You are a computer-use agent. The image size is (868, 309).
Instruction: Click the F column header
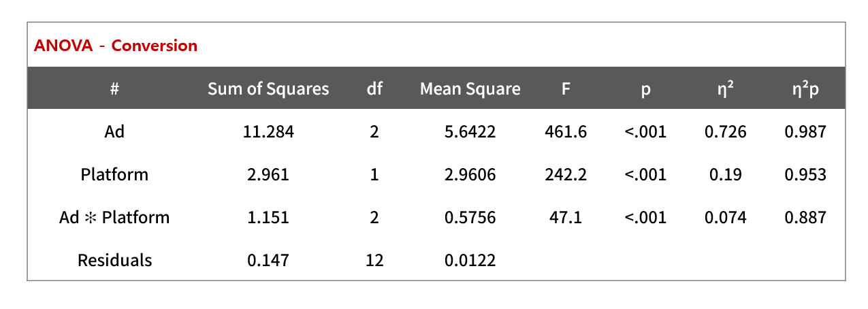(566, 89)
